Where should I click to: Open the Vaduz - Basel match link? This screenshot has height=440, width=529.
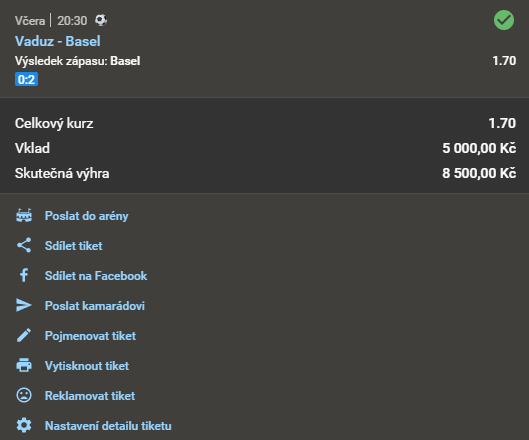click(58, 41)
